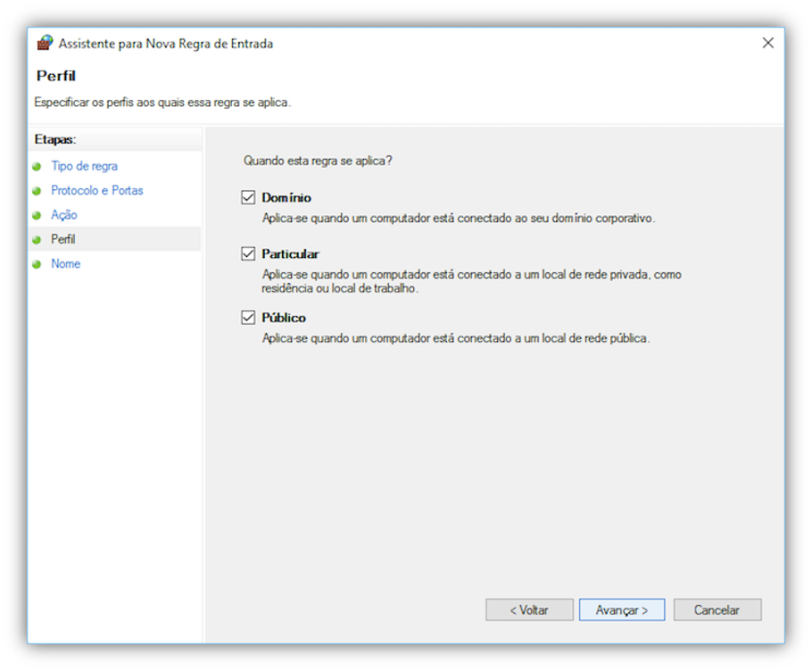
Task: Click green bullet beside Tipo de regra
Action: (37, 167)
